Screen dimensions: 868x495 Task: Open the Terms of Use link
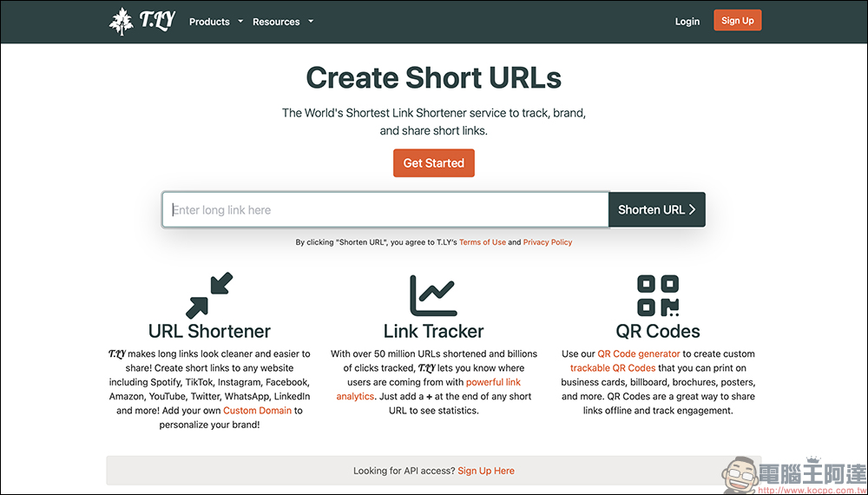point(482,242)
